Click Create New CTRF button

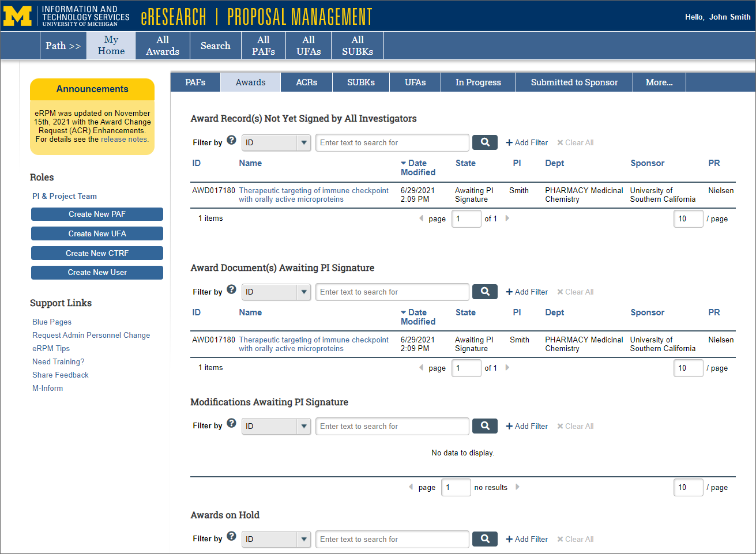97,253
